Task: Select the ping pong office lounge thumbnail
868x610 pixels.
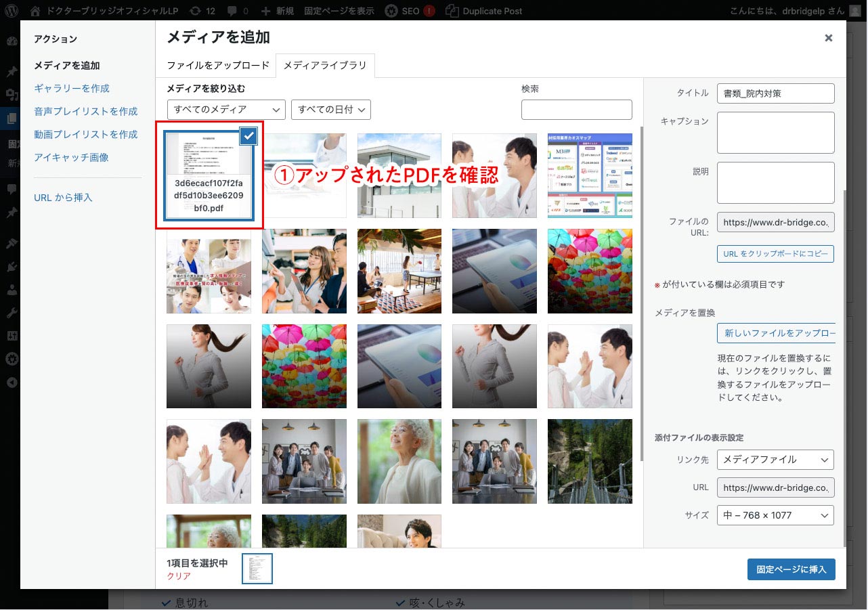Action: (399, 271)
